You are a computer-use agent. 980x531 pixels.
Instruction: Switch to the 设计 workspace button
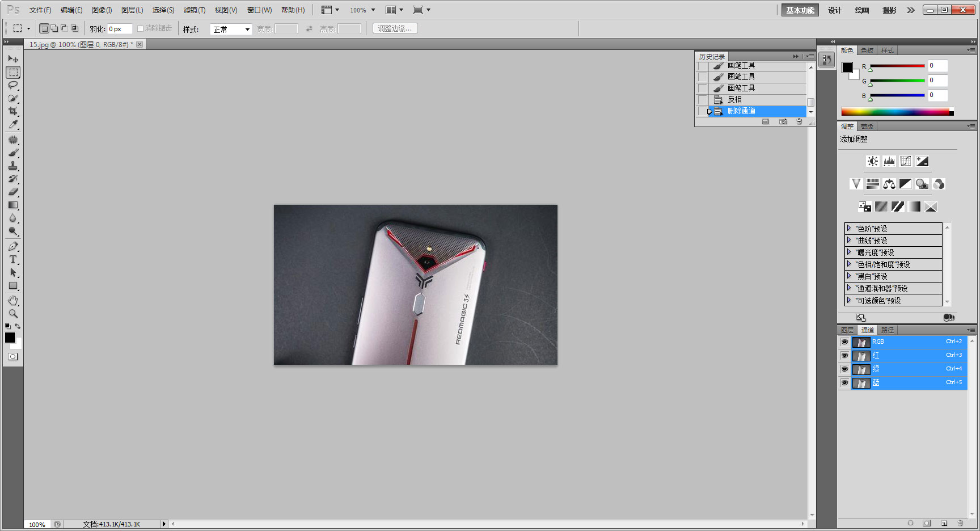point(835,10)
